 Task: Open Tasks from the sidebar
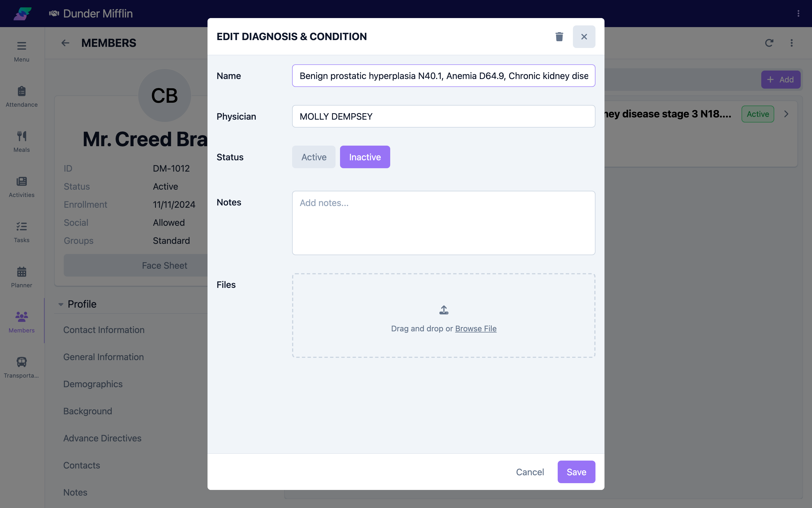(21, 232)
